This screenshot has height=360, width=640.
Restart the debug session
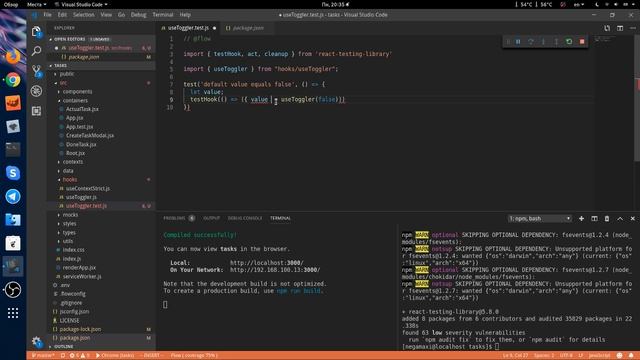tap(569, 42)
